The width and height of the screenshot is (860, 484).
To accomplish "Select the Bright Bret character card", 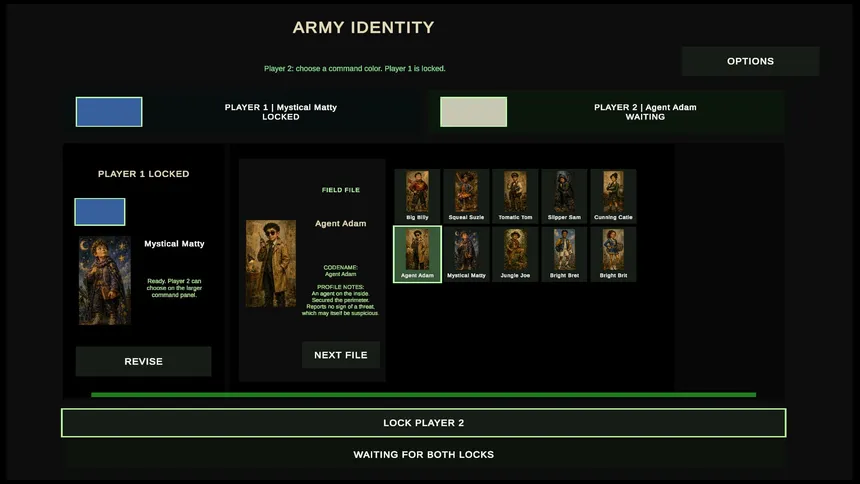I will click(564, 254).
